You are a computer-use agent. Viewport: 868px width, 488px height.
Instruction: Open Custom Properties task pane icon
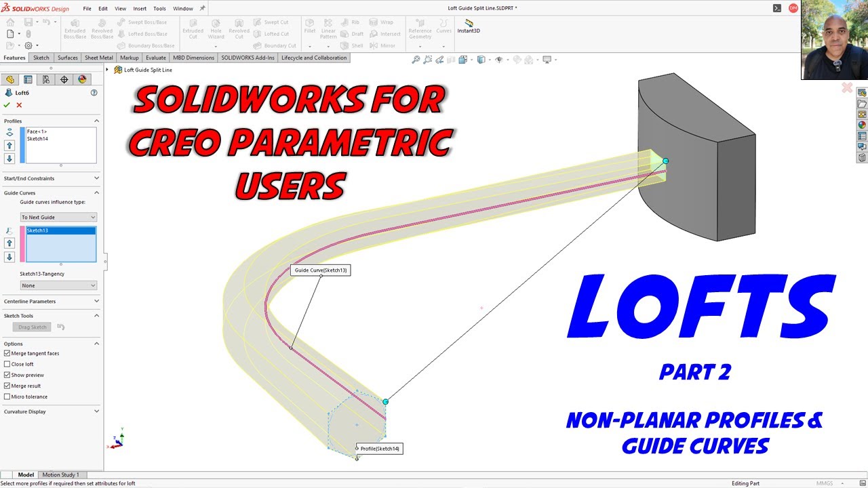(x=862, y=136)
